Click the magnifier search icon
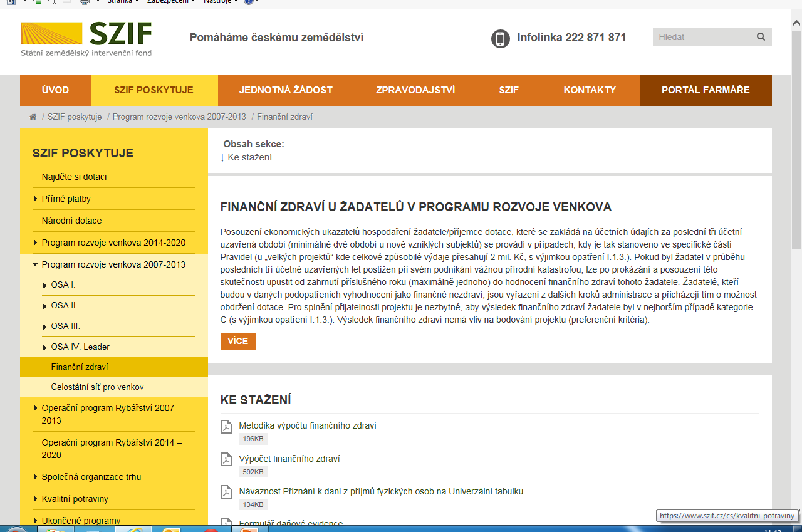 [761, 37]
